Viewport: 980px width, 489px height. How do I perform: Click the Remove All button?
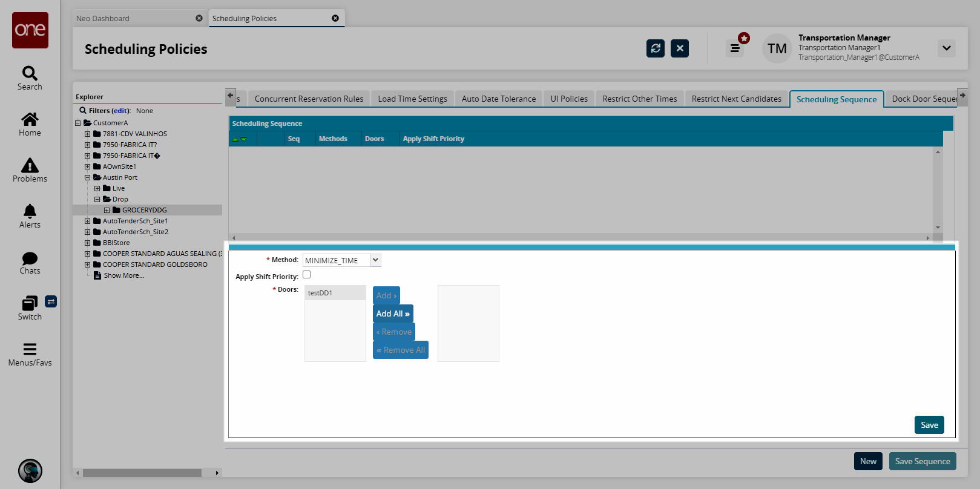point(401,350)
